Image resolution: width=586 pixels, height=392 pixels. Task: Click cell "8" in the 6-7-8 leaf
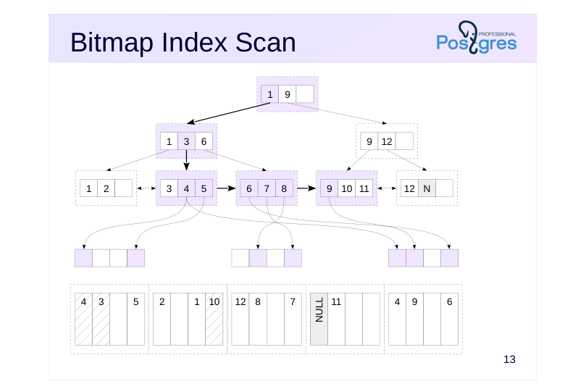coord(285,188)
